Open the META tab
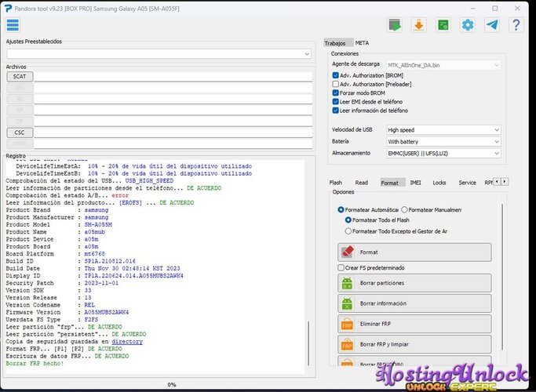 [362, 43]
